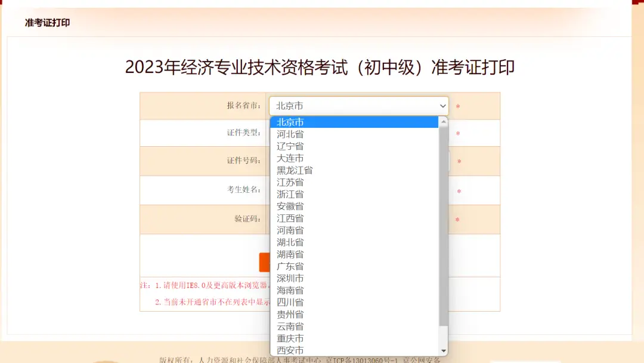This screenshot has height=363, width=644.
Task: Choose 河北省 in the dropdown list
Action: pyautogui.click(x=290, y=134)
